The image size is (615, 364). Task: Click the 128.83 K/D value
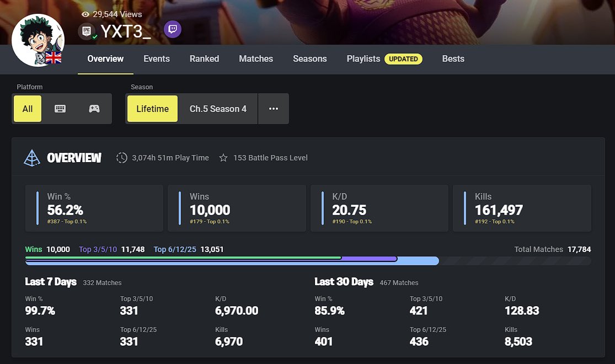coord(522,311)
